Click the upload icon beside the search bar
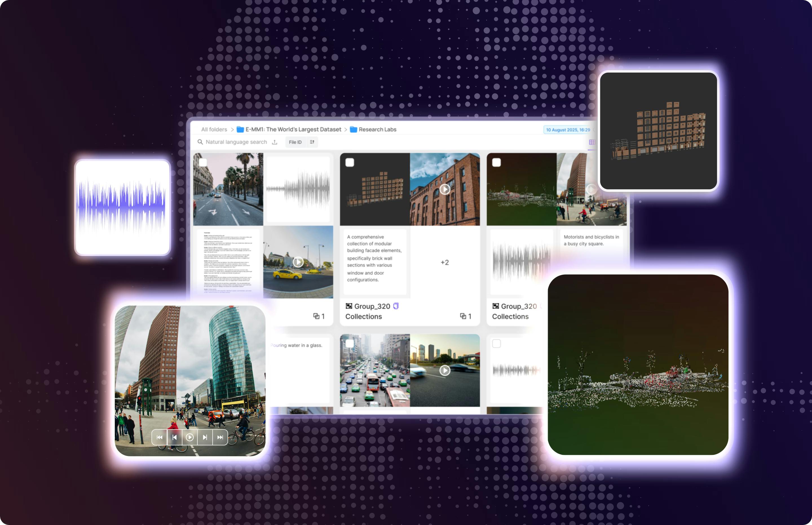This screenshot has height=525, width=812. coord(275,142)
